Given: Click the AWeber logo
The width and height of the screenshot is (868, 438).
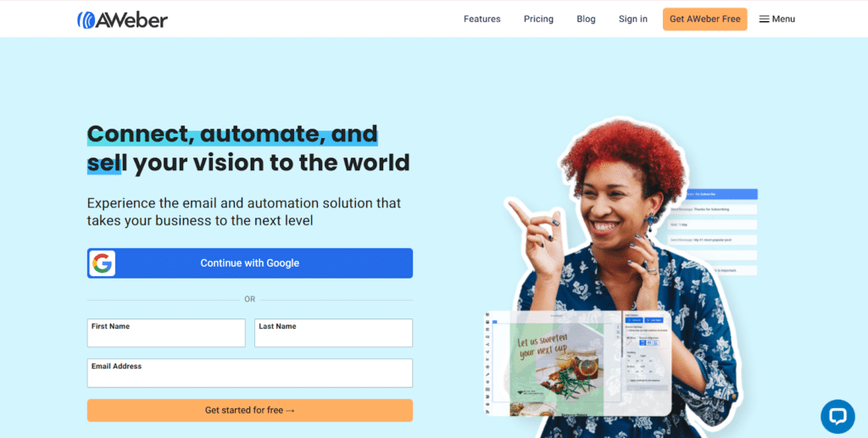Looking at the screenshot, I should pos(122,20).
